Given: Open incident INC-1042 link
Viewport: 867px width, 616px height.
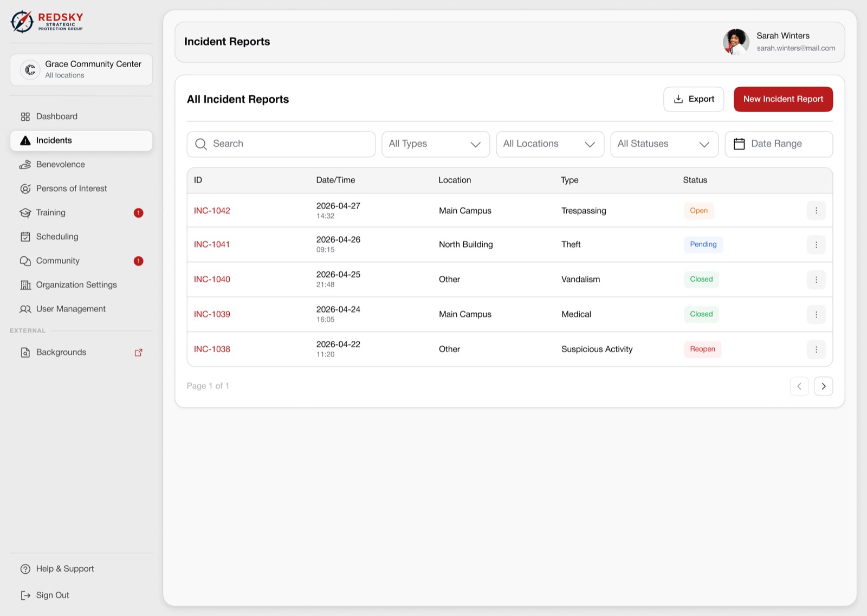Looking at the screenshot, I should (212, 211).
